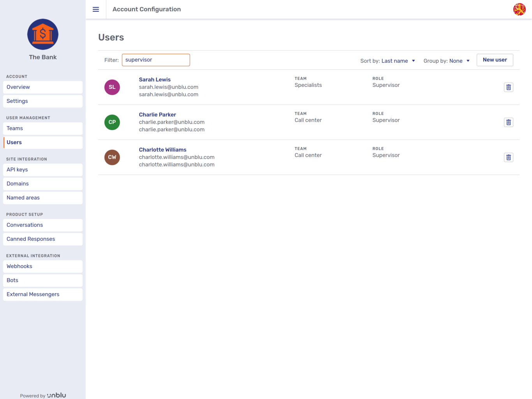Click Sarah Lewis's SL avatar
This screenshot has width=532, height=399.
tap(112, 87)
